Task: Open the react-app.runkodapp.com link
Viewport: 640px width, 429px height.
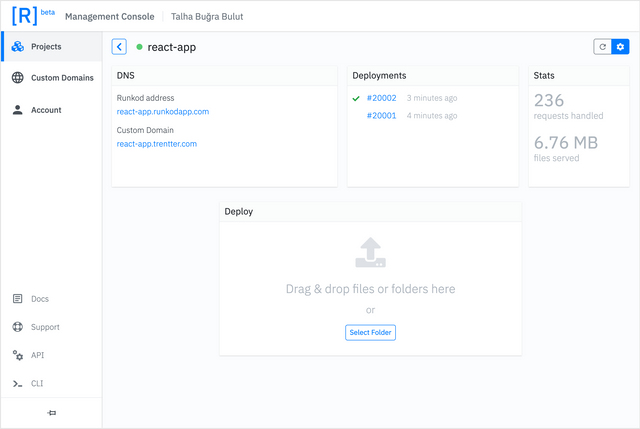Action: [x=163, y=112]
